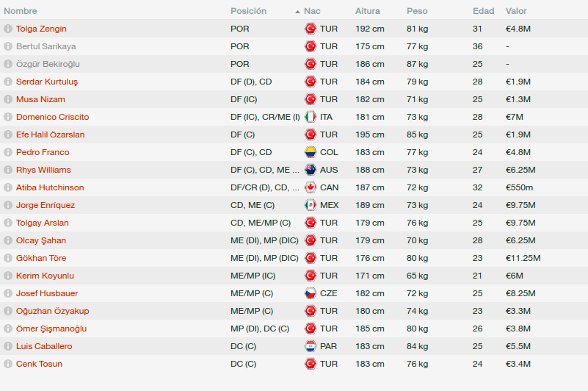Open Ömer Şişmanoğlu player link

(x=51, y=329)
